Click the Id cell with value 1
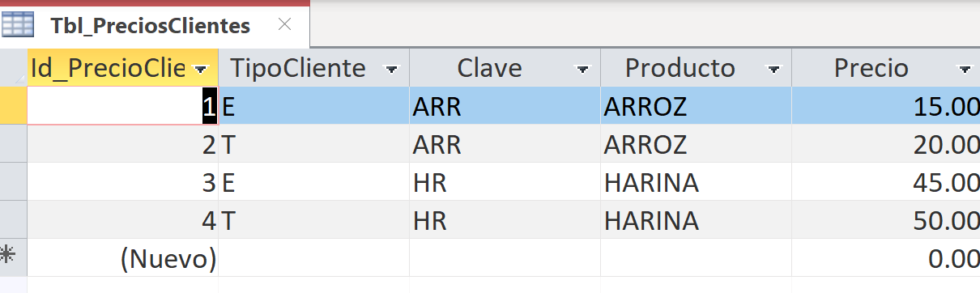This screenshot has height=293, width=980. pyautogui.click(x=122, y=106)
